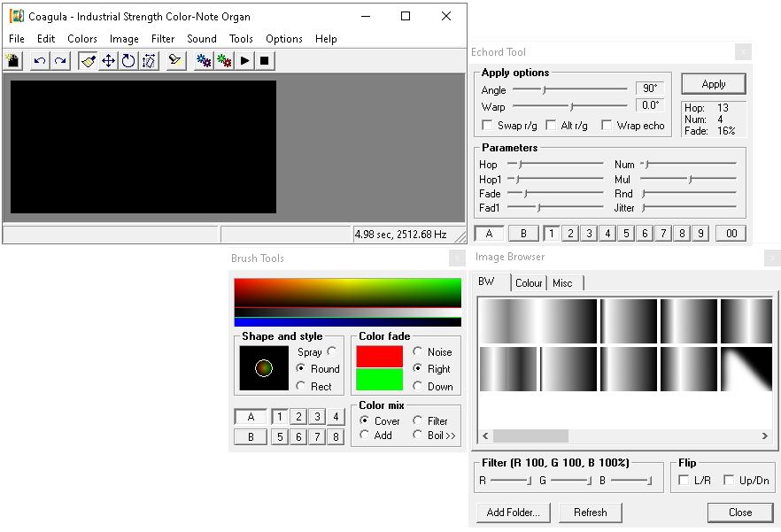
Task: Click the New image toolbar icon
Action: (13, 61)
